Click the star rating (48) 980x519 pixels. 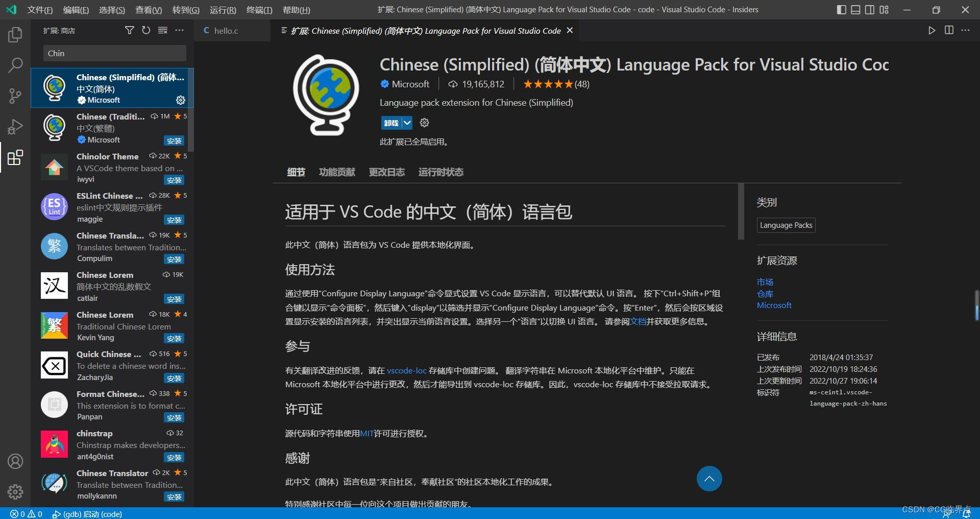tap(556, 84)
